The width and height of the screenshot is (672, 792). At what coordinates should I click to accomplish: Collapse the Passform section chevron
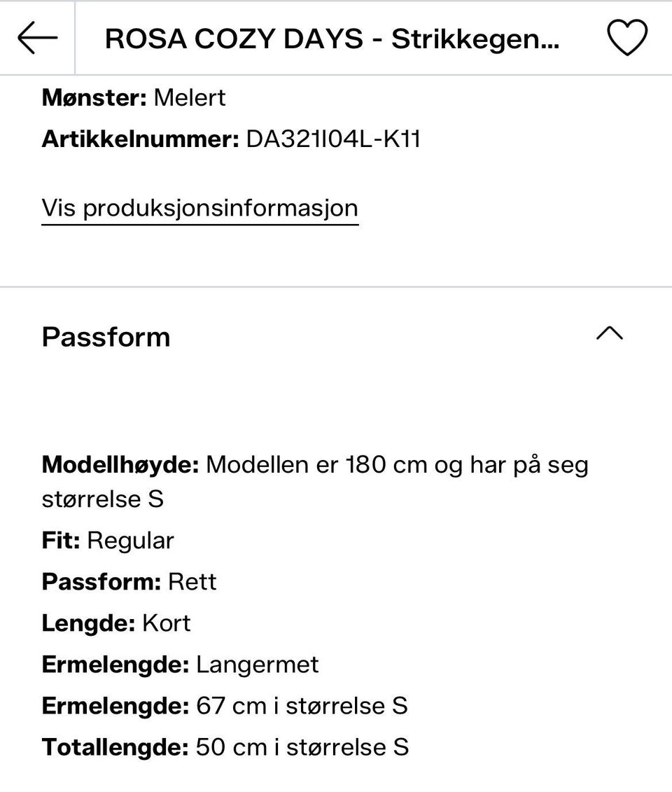[x=609, y=334]
